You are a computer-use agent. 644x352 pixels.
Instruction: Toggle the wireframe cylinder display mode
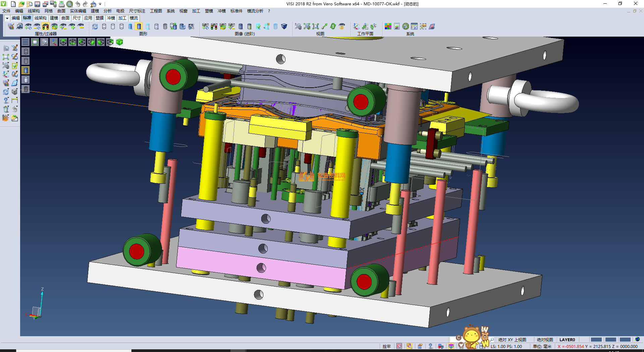click(104, 27)
